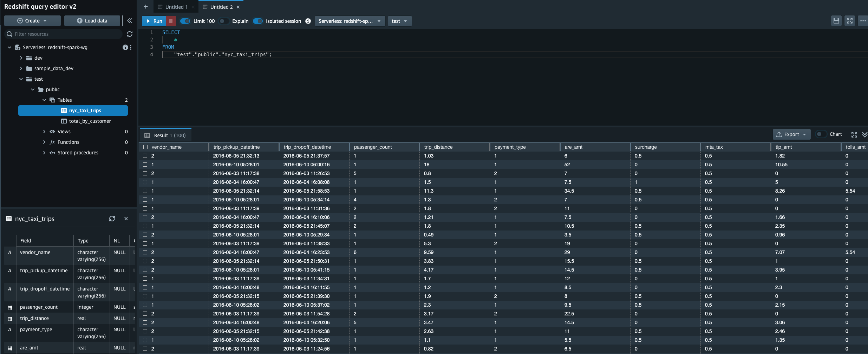Collapse the test database node
The height and width of the screenshot is (354, 868).
[21, 79]
